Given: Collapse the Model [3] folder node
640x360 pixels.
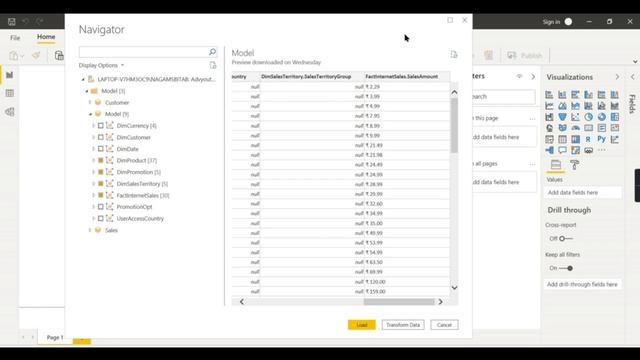Looking at the screenshot, I should pyautogui.click(x=87, y=91).
